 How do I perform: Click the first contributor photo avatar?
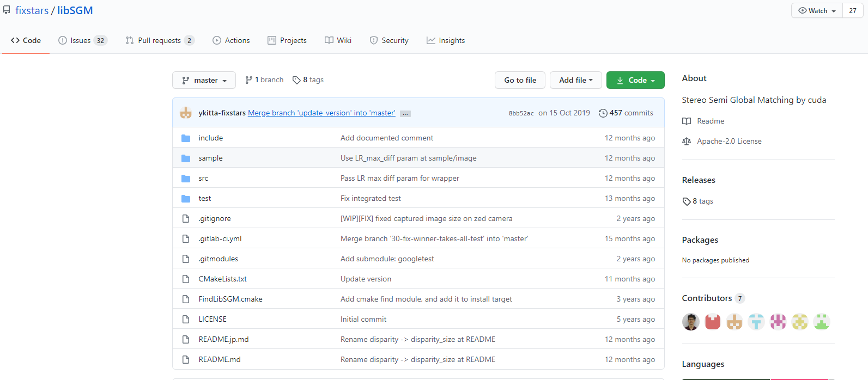691,322
